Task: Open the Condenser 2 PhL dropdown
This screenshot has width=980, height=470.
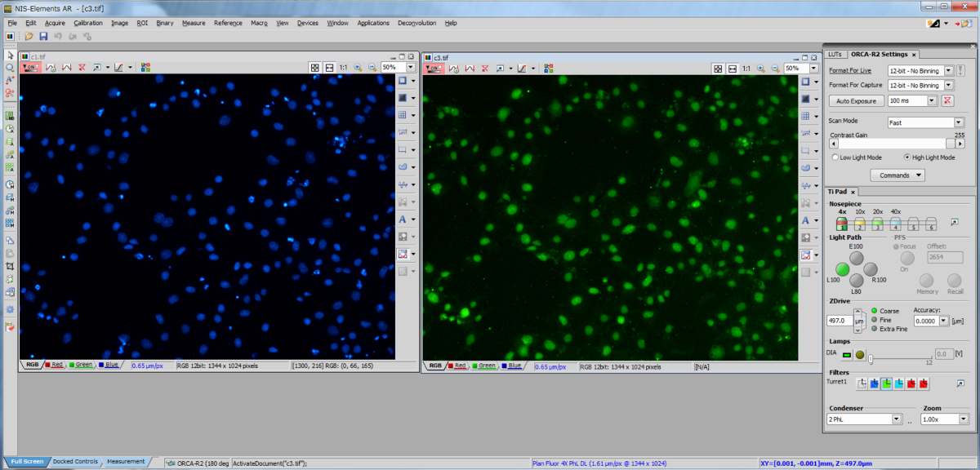Action: (896, 419)
